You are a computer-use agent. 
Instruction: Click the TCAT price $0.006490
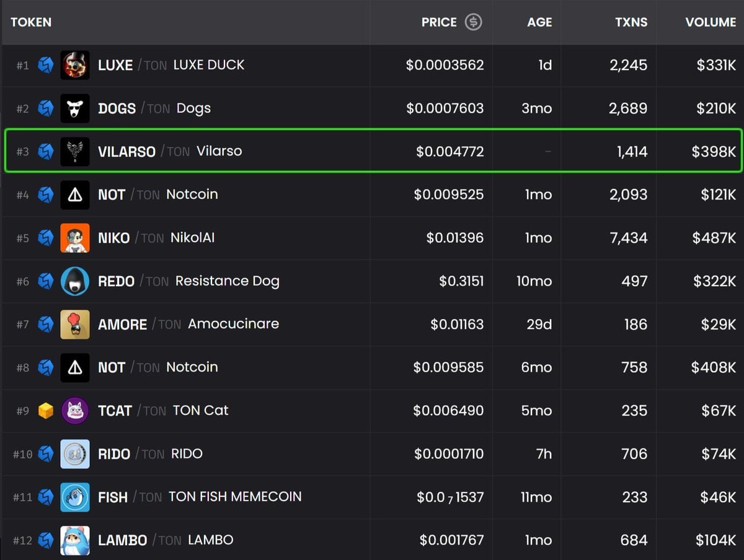pyautogui.click(x=448, y=411)
